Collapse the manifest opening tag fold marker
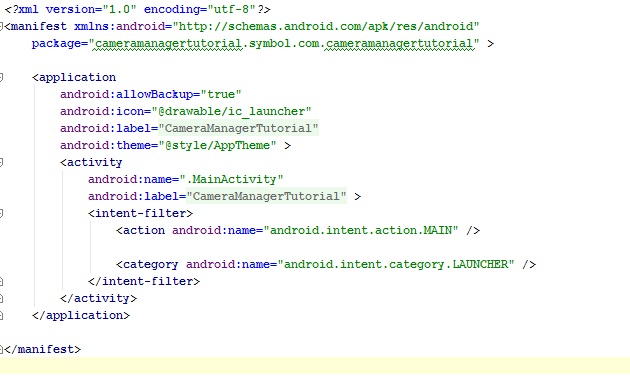Viewport: 630px width, 381px height. 2,27
